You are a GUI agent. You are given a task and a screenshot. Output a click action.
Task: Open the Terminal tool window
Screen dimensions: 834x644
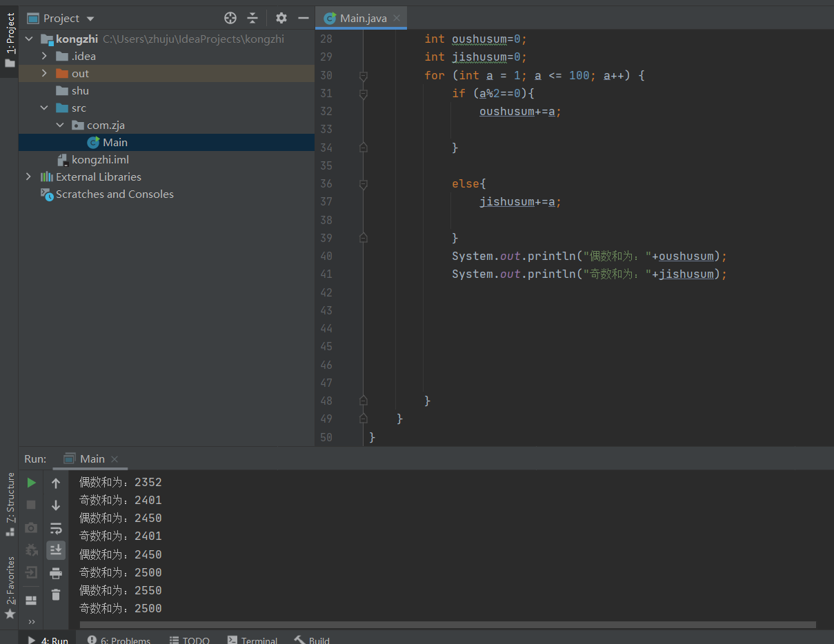click(252, 641)
